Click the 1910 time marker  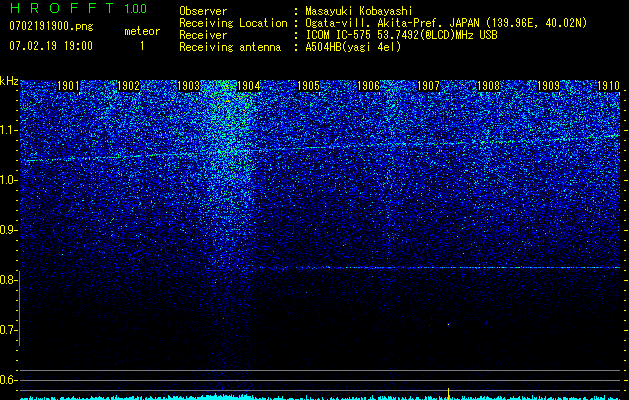click(x=609, y=86)
